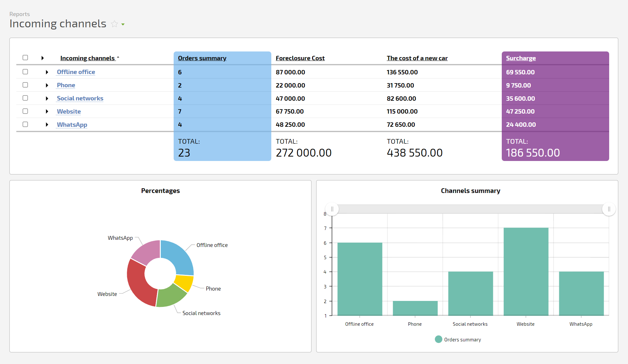Open the WhatsApp channel link
The width and height of the screenshot is (628, 364).
pyautogui.click(x=72, y=125)
